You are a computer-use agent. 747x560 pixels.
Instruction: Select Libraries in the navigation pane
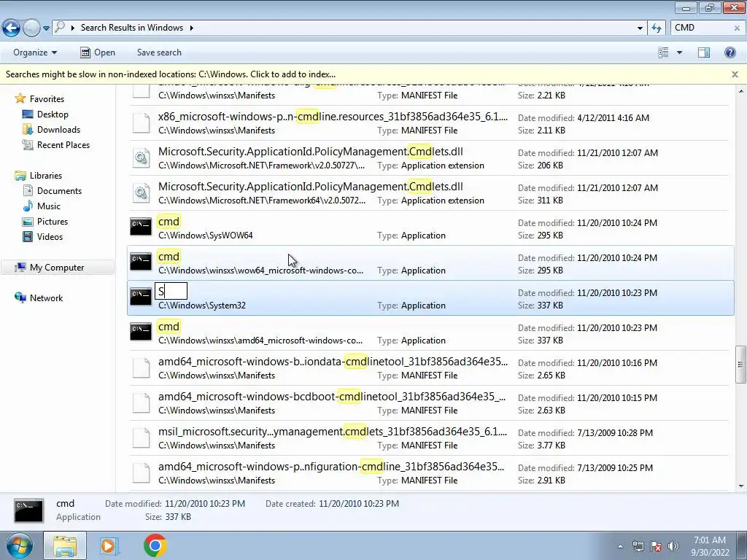point(46,176)
